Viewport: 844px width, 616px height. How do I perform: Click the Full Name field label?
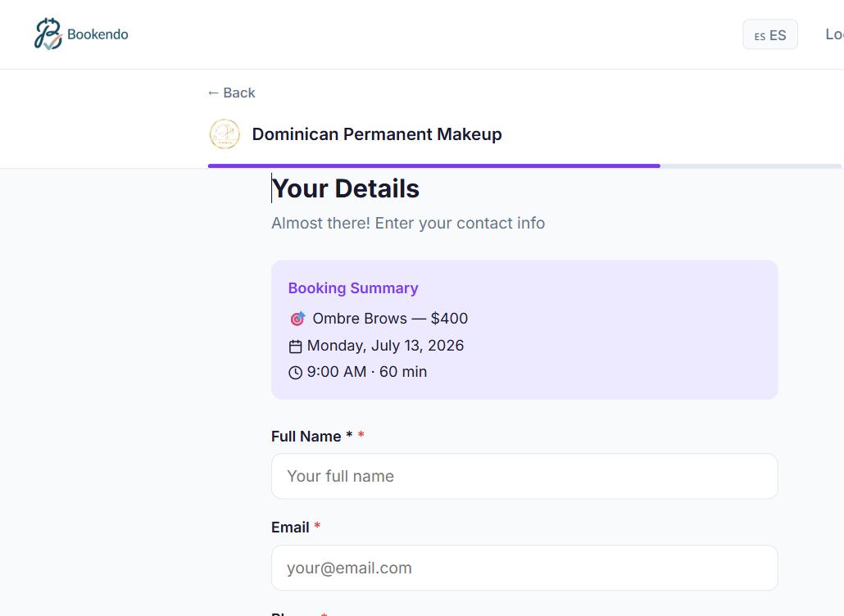click(318, 436)
